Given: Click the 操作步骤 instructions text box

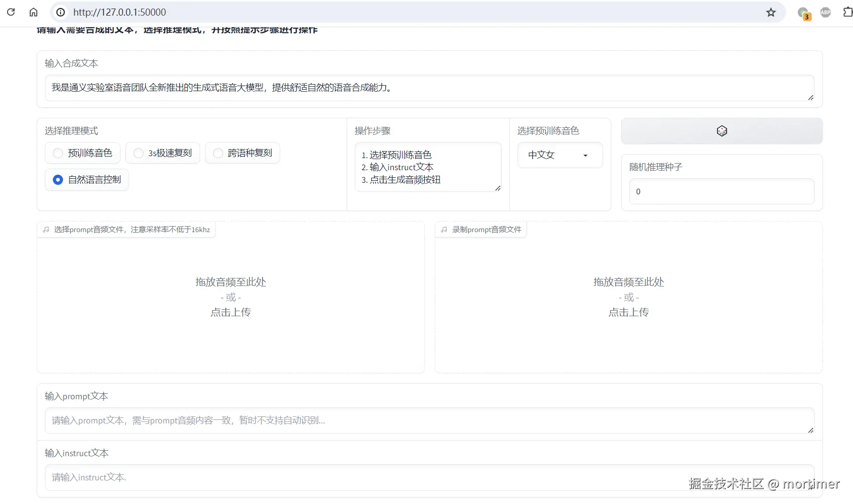Looking at the screenshot, I should point(428,167).
